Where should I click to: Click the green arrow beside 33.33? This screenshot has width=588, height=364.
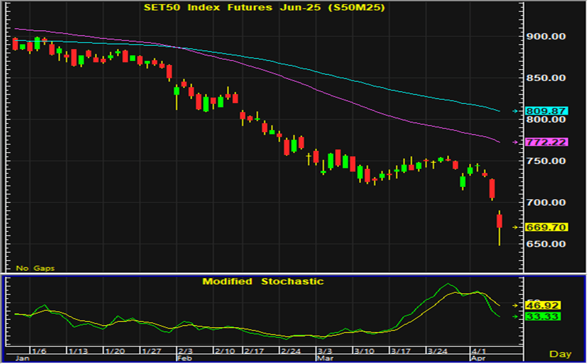pos(515,316)
